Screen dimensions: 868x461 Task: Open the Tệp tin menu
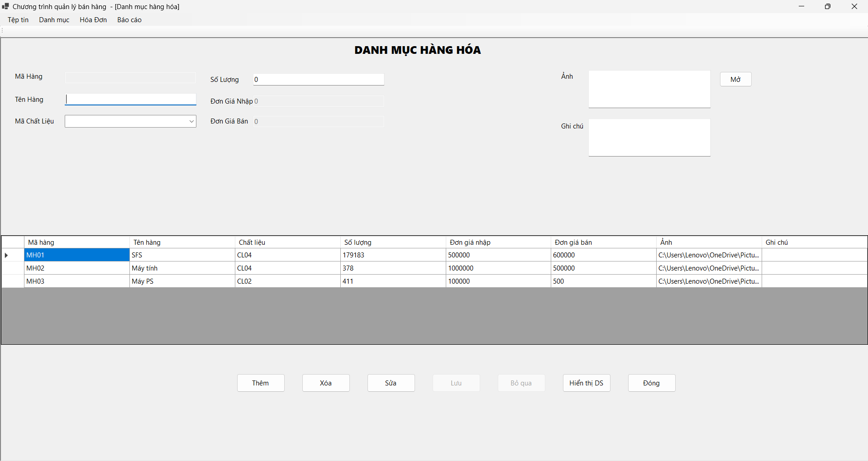coord(18,19)
